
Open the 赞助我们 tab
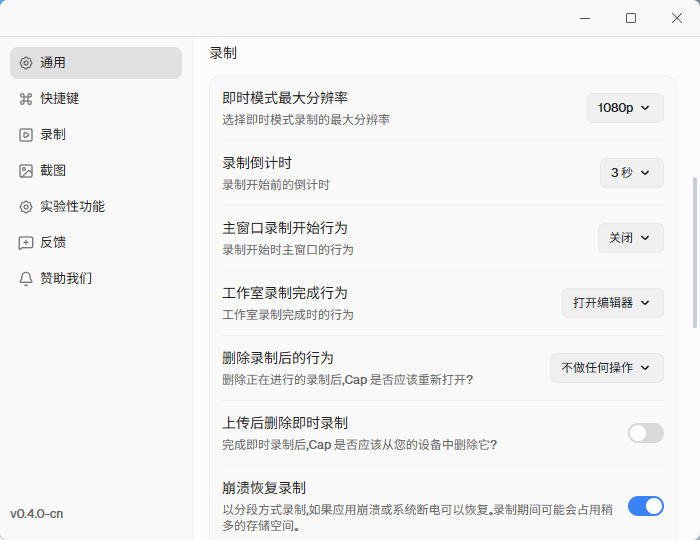pyautogui.click(x=96, y=279)
